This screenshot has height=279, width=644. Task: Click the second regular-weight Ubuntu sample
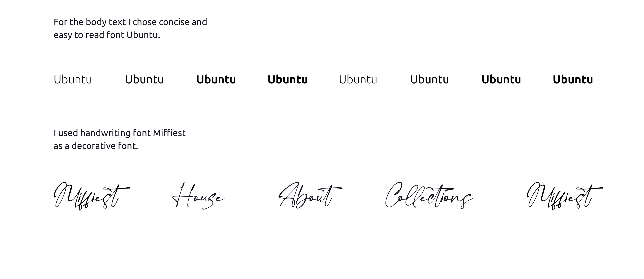(x=429, y=80)
